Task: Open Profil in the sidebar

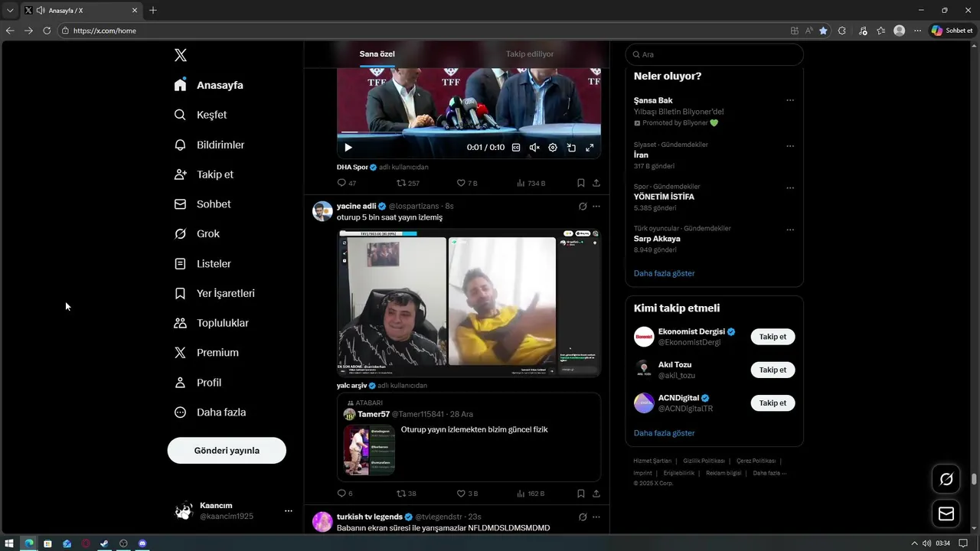Action: click(x=198, y=383)
